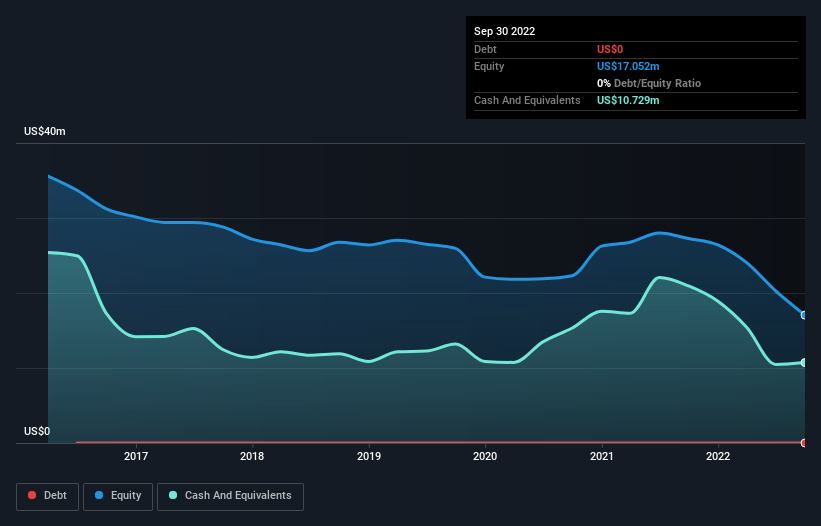Toggle the Debt series legend button
The height and width of the screenshot is (526, 821).
(x=47, y=496)
